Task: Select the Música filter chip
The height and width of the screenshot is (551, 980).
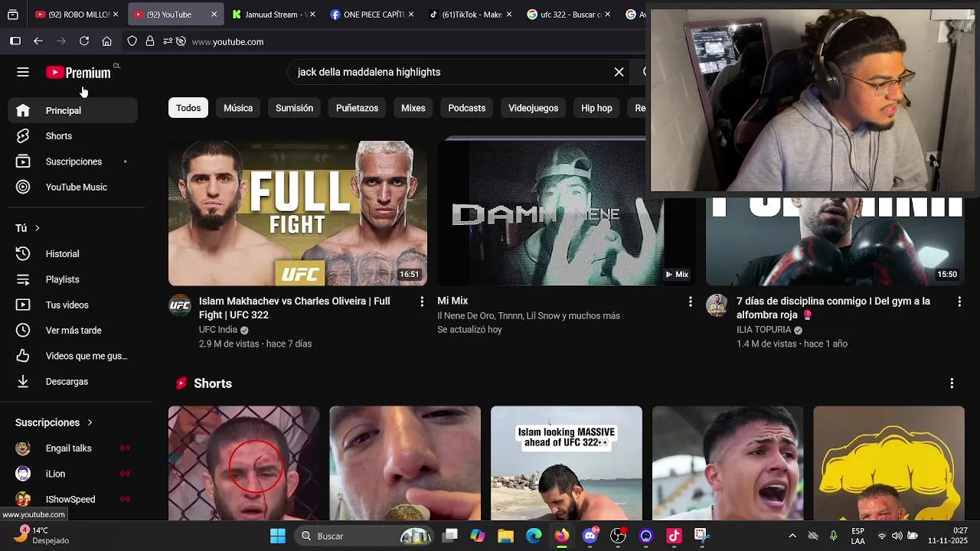Action: 238,108
